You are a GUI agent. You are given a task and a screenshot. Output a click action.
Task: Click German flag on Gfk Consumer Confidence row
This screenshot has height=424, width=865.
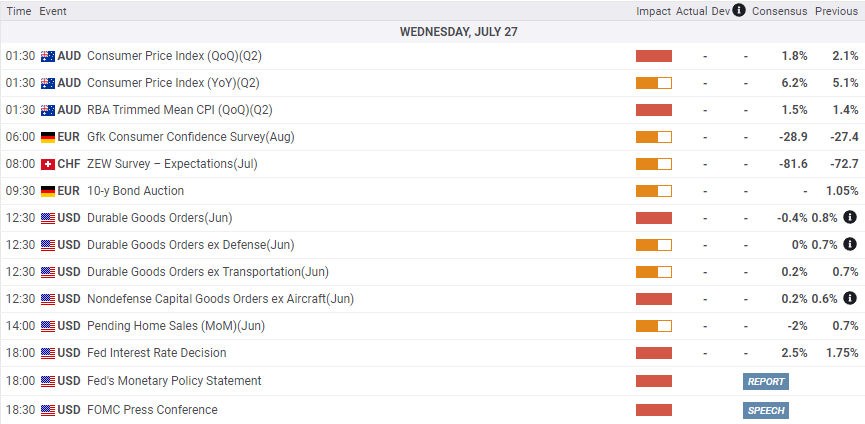(48, 137)
